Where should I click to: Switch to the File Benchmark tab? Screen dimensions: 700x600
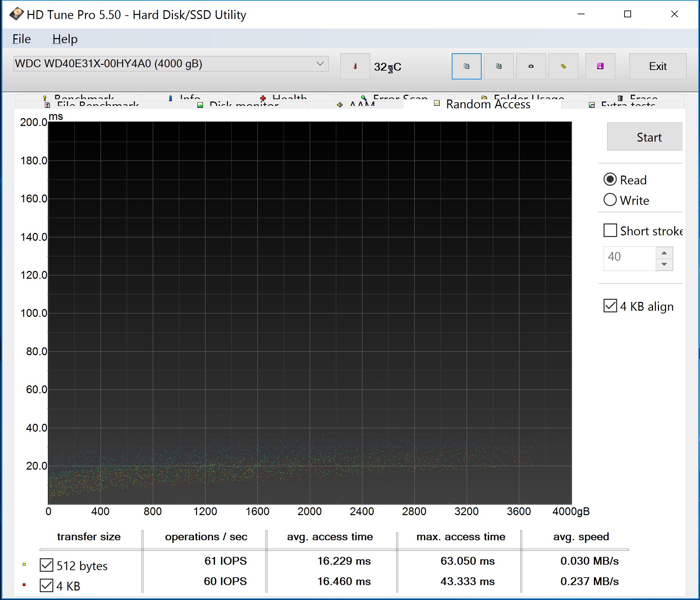(92, 105)
